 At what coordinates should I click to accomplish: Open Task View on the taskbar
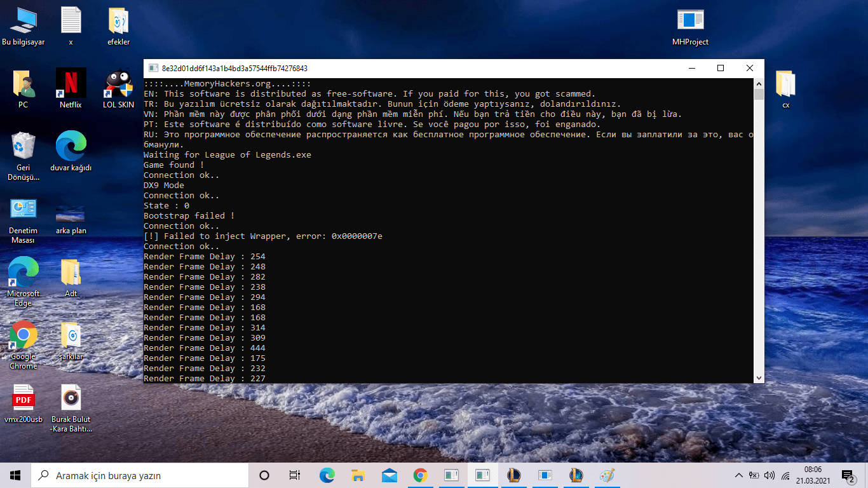pos(295,475)
